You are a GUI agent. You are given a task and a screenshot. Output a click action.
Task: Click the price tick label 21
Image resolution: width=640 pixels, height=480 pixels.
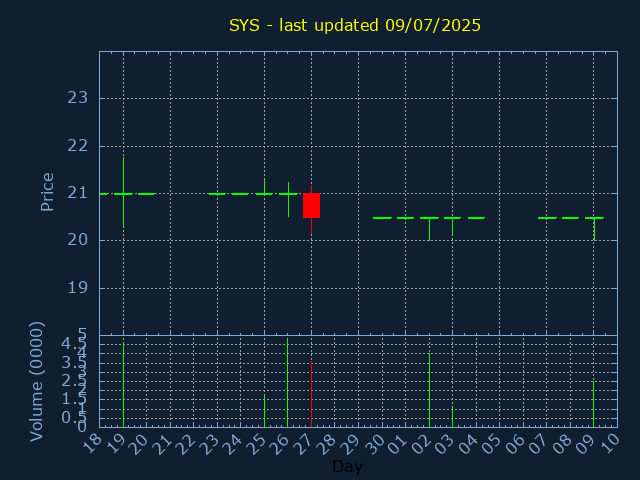(78, 193)
